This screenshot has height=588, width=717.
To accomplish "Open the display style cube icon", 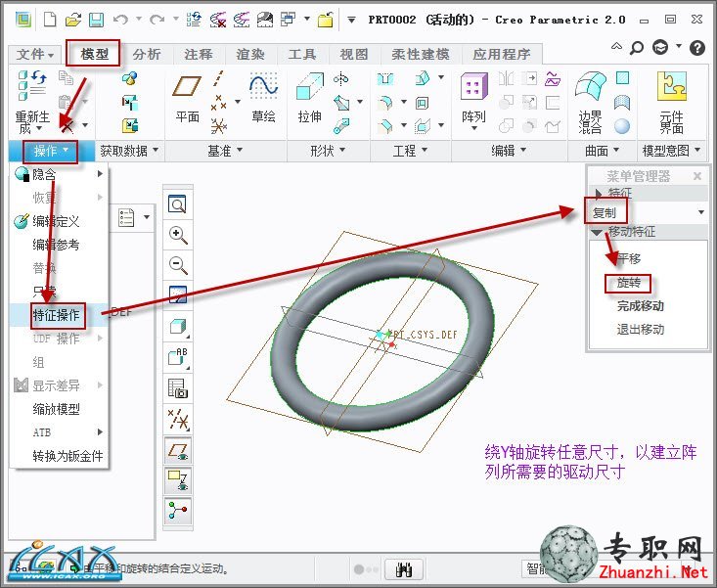I will coord(177,327).
